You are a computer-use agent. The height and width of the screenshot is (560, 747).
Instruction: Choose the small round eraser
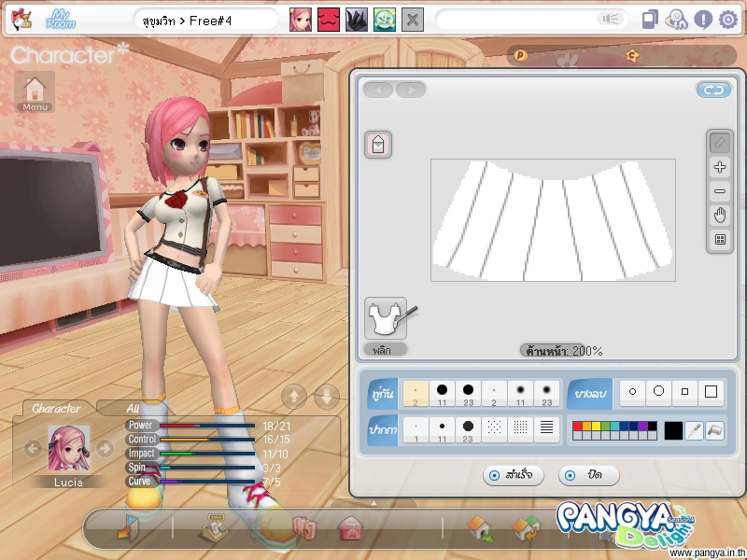point(632,392)
